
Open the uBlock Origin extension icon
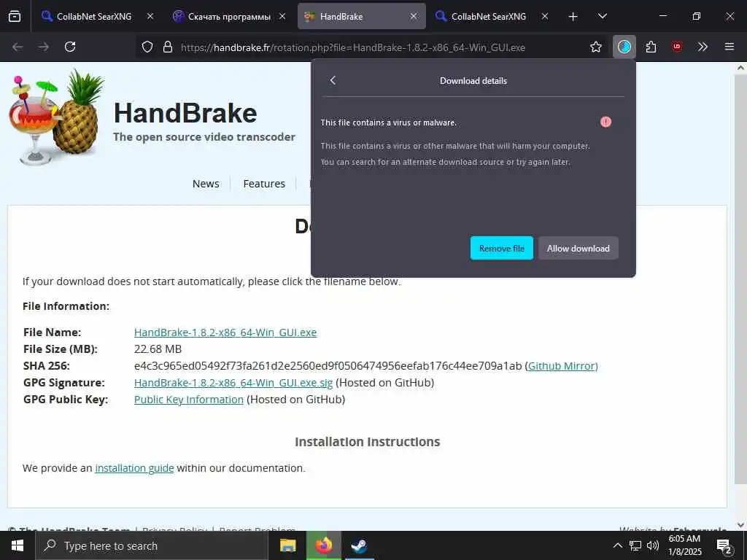click(676, 47)
